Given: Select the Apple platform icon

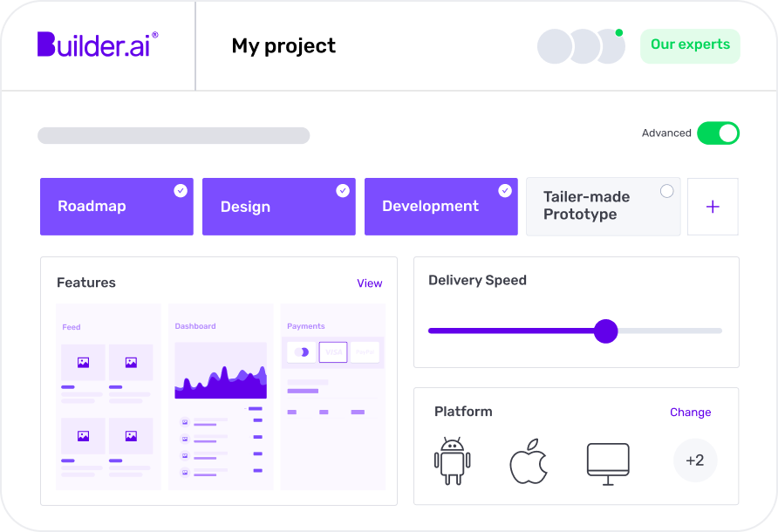Looking at the screenshot, I should click(x=529, y=461).
